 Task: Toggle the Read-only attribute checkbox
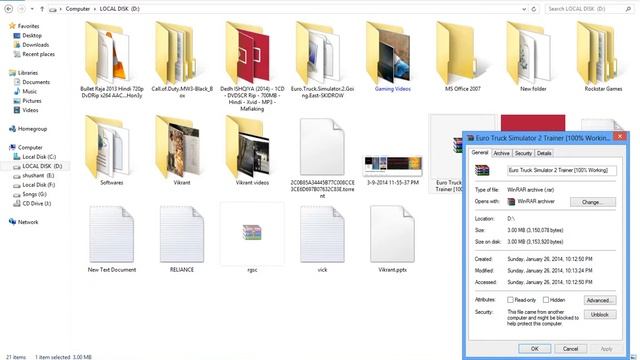coord(510,300)
